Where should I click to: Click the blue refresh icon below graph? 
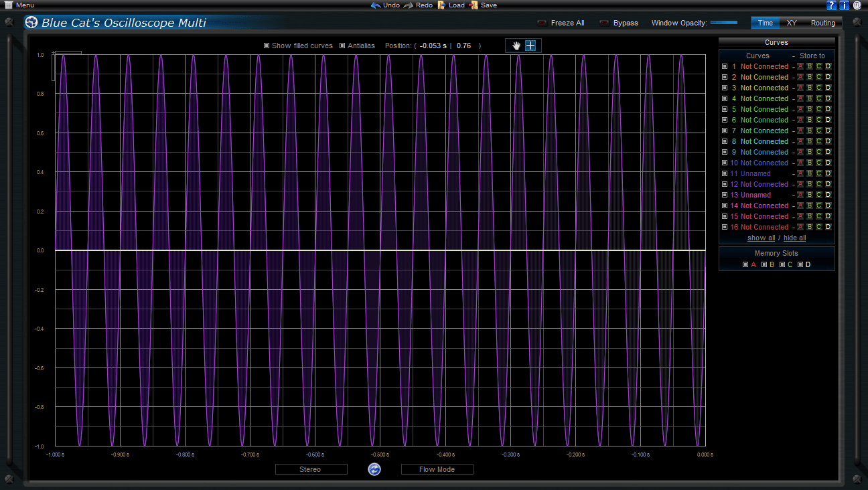click(x=374, y=469)
